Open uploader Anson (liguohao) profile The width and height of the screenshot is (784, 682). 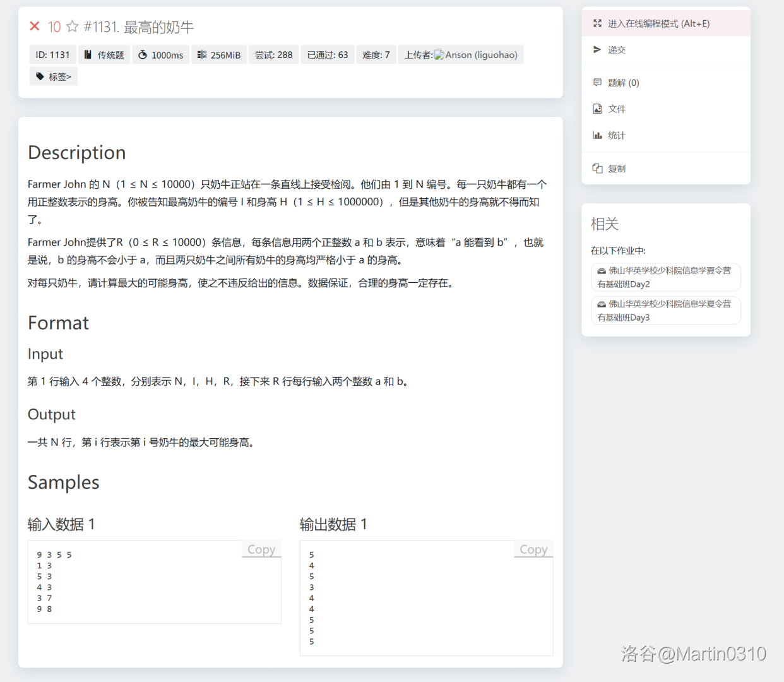click(480, 55)
